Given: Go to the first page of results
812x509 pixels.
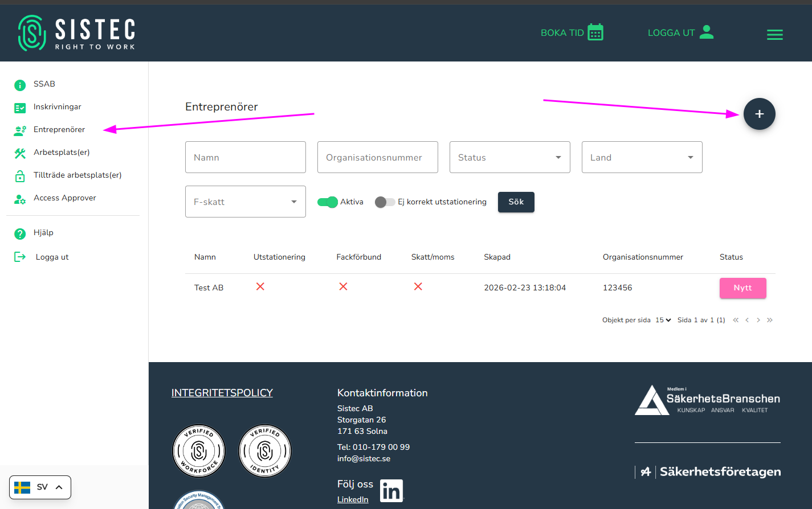Looking at the screenshot, I should click(x=736, y=320).
